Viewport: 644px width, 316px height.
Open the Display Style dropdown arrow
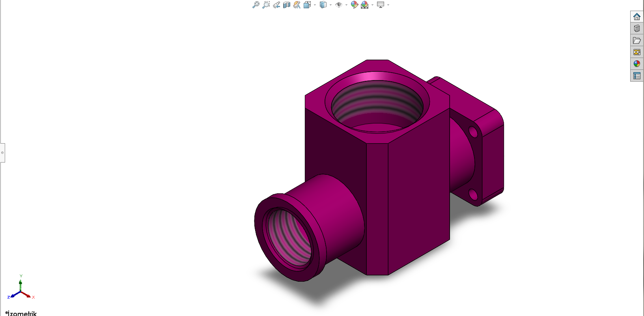[330, 5]
